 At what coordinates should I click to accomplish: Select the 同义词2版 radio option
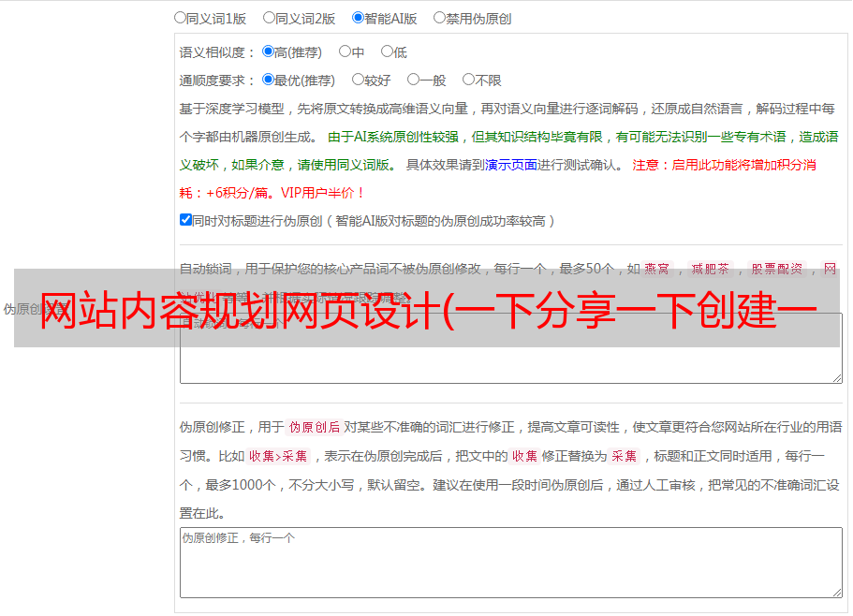click(269, 18)
